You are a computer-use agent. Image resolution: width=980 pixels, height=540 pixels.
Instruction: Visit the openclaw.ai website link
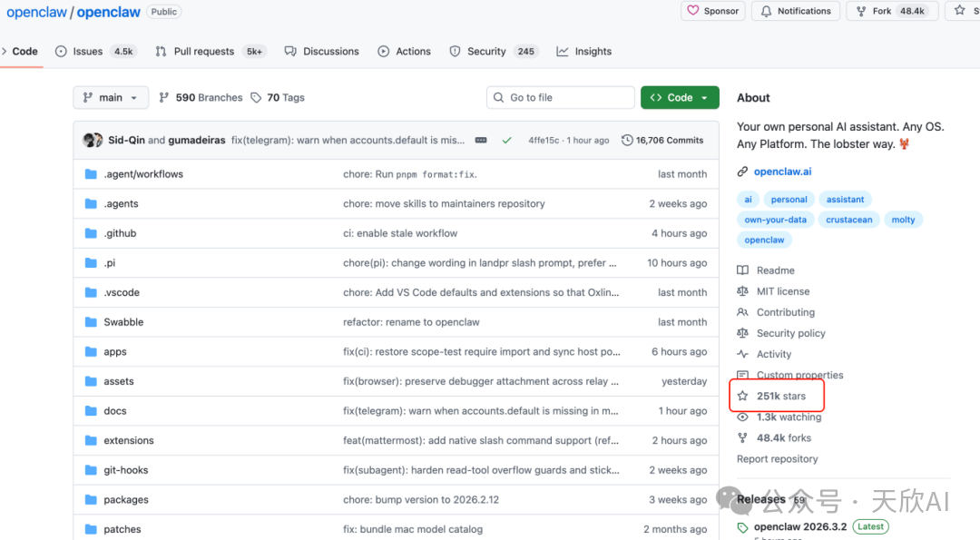782,172
